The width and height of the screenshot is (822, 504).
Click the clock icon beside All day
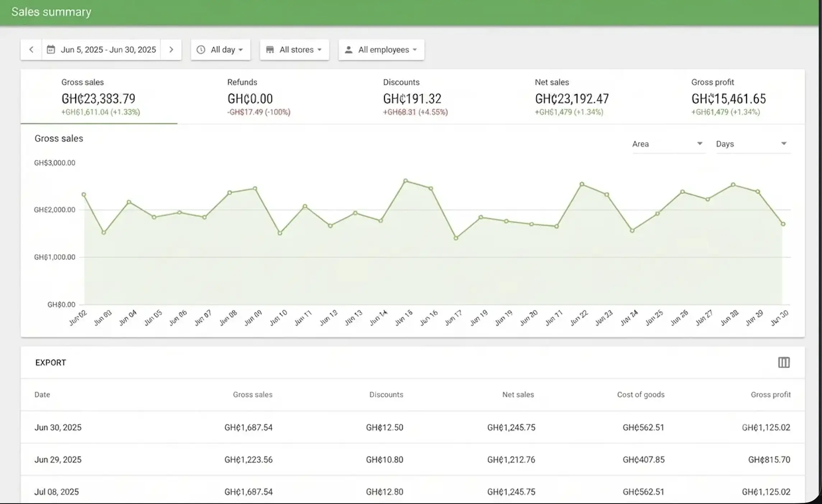(x=201, y=50)
